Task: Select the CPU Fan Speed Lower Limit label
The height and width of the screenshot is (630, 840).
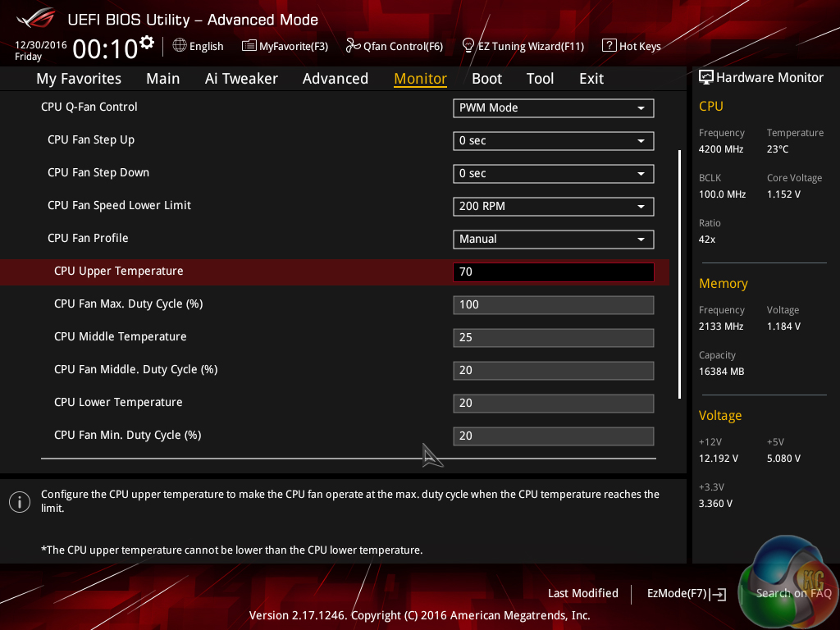Action: (x=119, y=205)
